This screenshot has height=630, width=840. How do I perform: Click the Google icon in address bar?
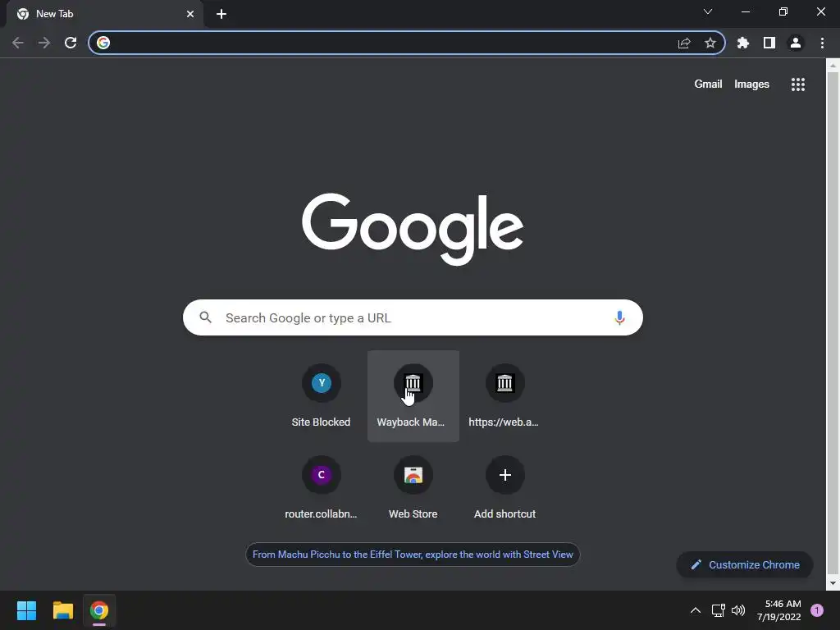(x=103, y=43)
